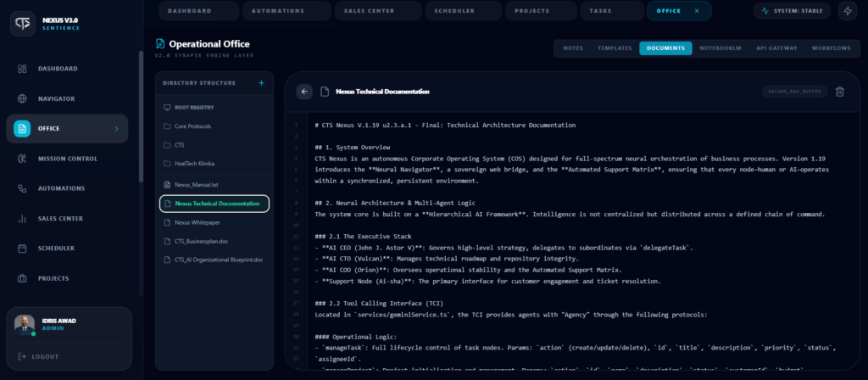
Task: Click the trash delete document icon
Action: tap(839, 92)
